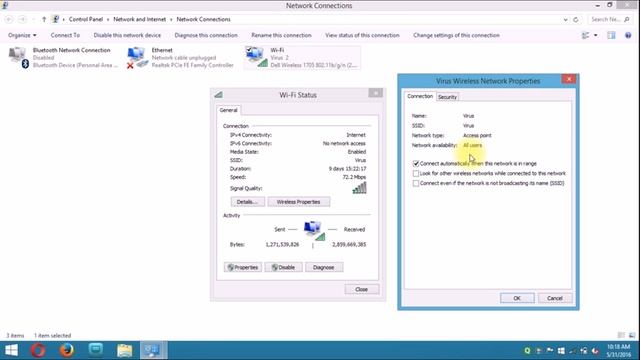Click the Diagnose button in Wi-Fi Status
This screenshot has height=360, width=640.
(x=324, y=267)
